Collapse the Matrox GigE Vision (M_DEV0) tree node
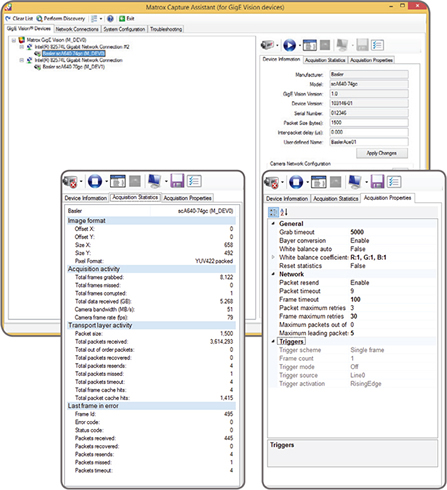 (x=14, y=40)
